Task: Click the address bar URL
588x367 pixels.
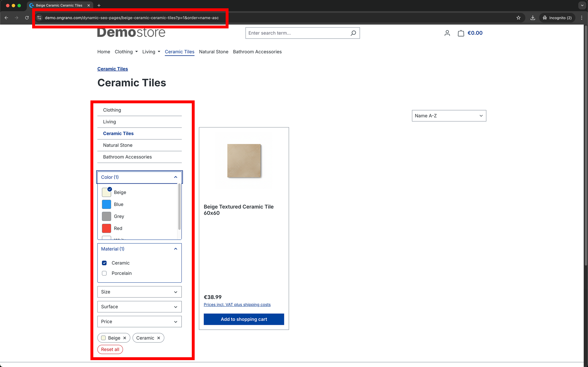Action: pyautogui.click(x=132, y=18)
